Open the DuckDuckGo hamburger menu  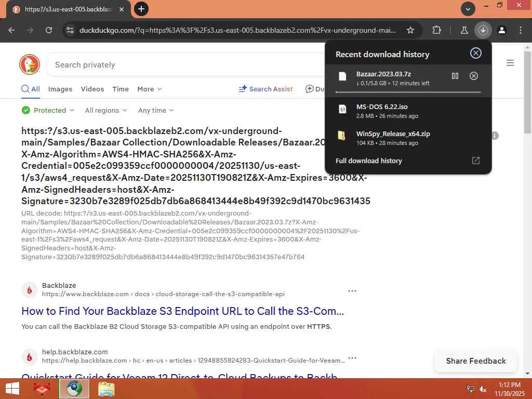(510, 63)
